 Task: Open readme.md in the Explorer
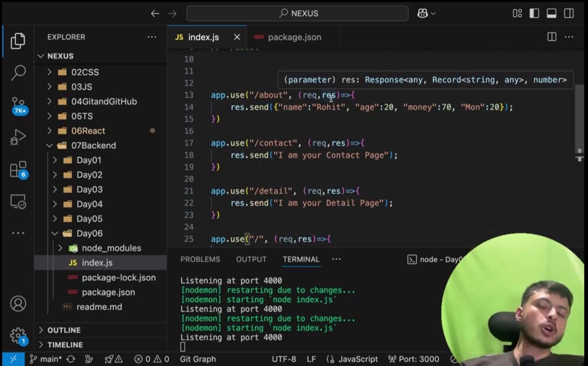pyautogui.click(x=100, y=307)
